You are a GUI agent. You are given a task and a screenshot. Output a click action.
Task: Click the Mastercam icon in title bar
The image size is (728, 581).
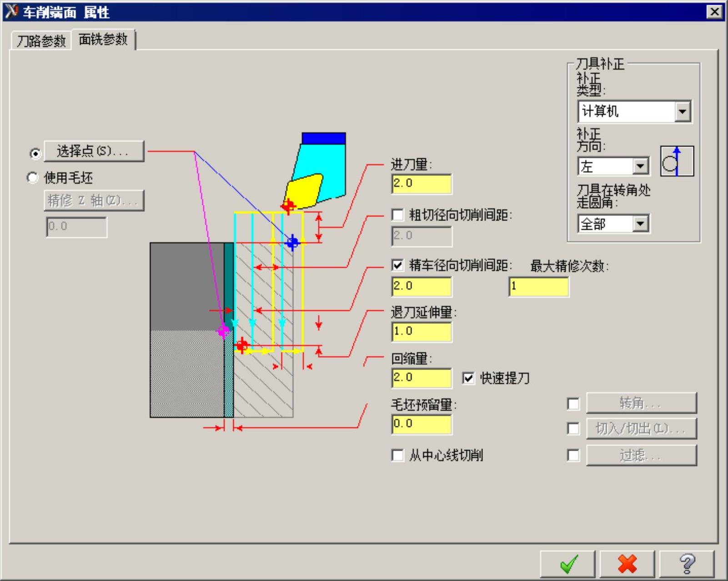click(x=11, y=11)
